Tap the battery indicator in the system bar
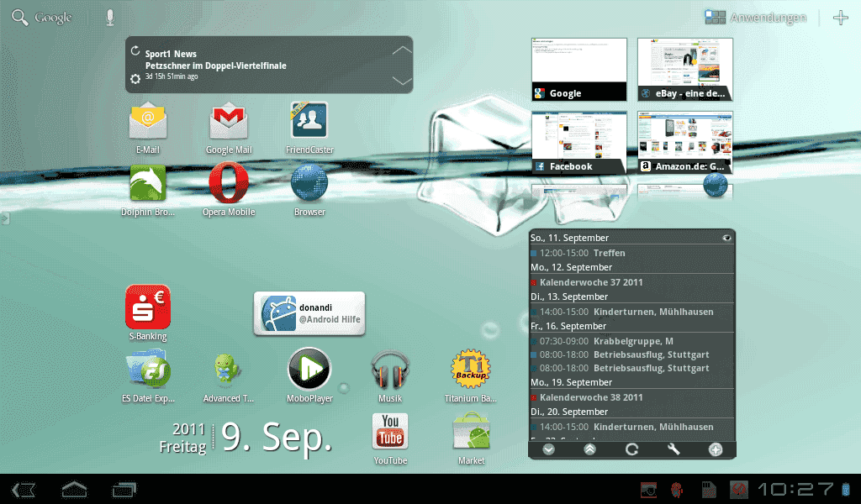 (846, 489)
